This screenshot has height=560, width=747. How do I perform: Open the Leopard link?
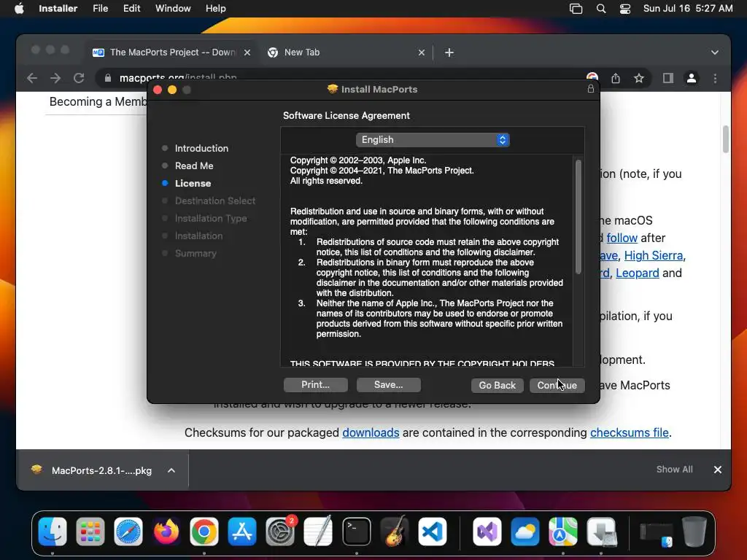[x=638, y=273]
